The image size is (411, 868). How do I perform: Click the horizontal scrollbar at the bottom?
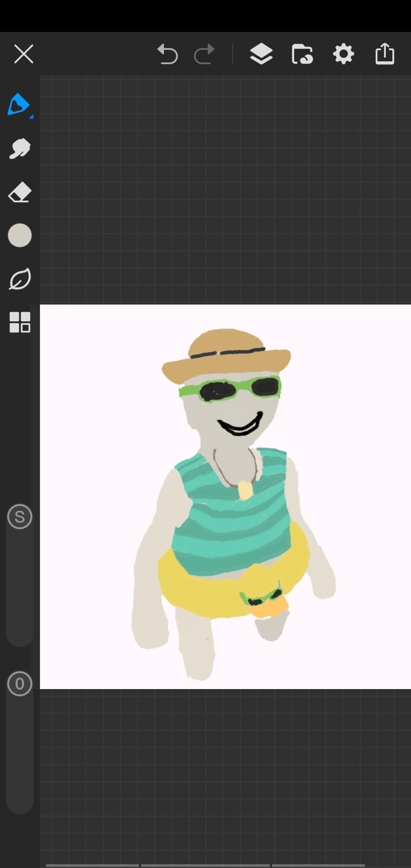click(x=205, y=865)
